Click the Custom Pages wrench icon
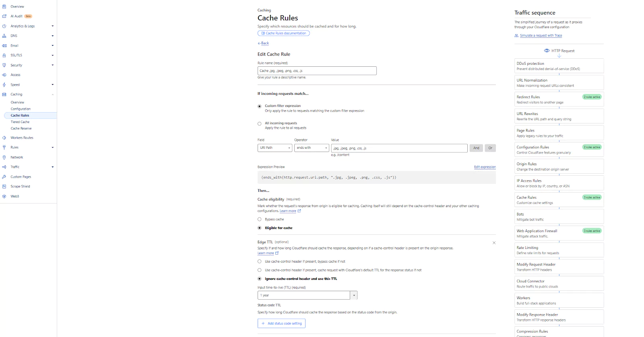This screenshot has width=644, height=337. (x=4, y=177)
